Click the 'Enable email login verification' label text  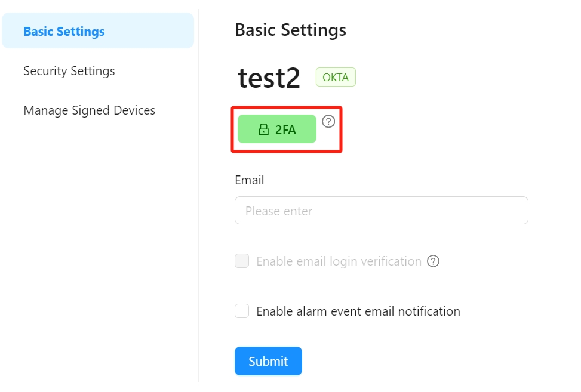339,261
